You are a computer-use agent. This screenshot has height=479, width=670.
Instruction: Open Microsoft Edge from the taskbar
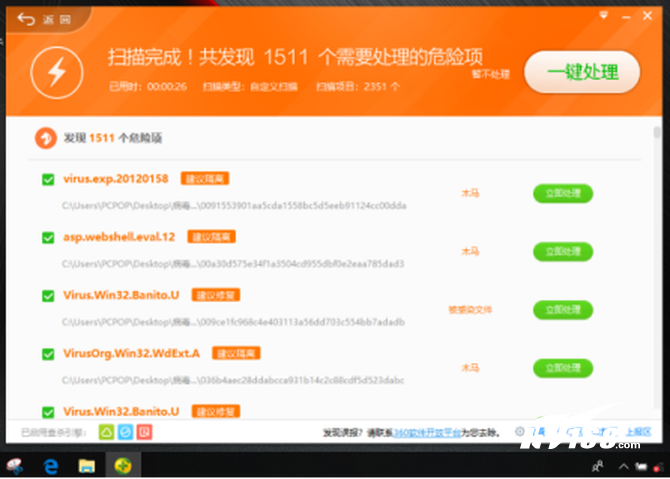50,465
